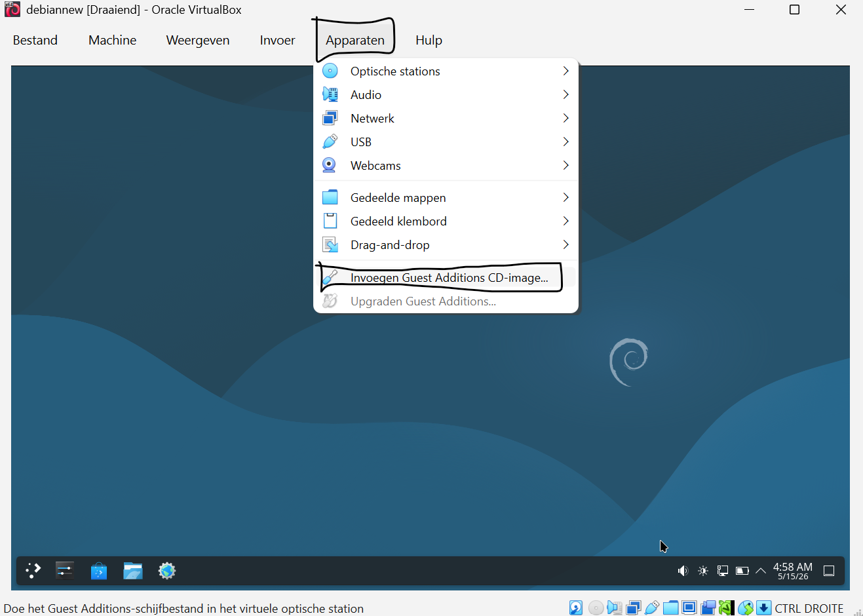The height and width of the screenshot is (616, 863).
Task: Click the volume icon in the Debian system tray
Action: pos(683,571)
